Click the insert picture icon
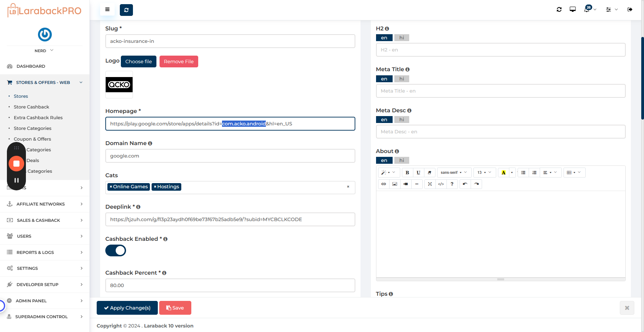The height and width of the screenshot is (332, 644). point(395,184)
